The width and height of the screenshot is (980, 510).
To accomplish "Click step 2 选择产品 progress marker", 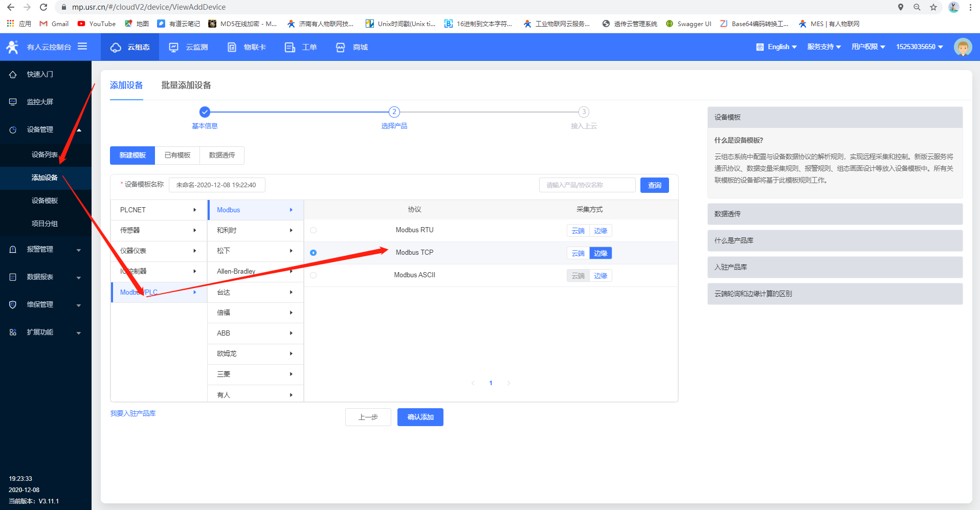I will [x=394, y=112].
